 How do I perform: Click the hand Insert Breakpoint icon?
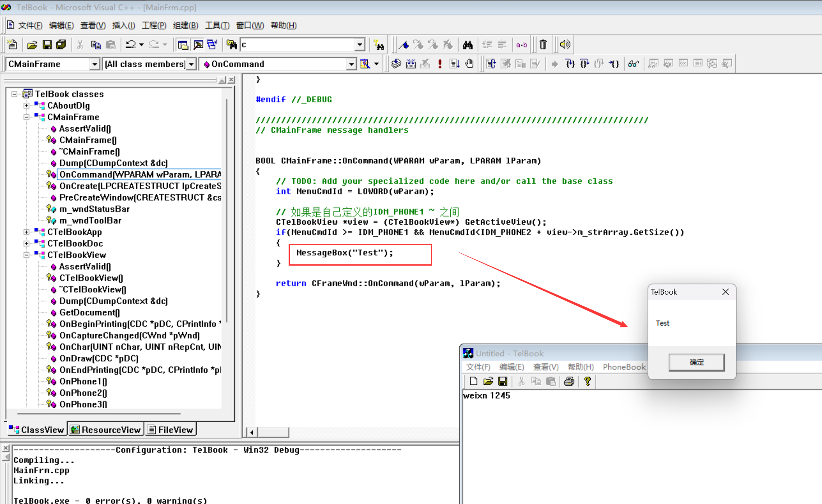pos(469,64)
